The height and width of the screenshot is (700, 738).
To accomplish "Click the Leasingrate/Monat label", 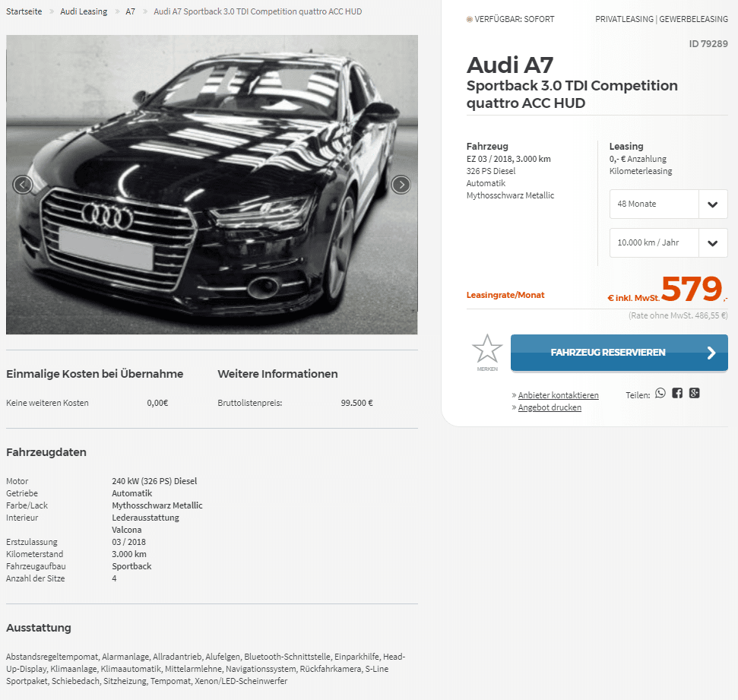I will pos(505,295).
